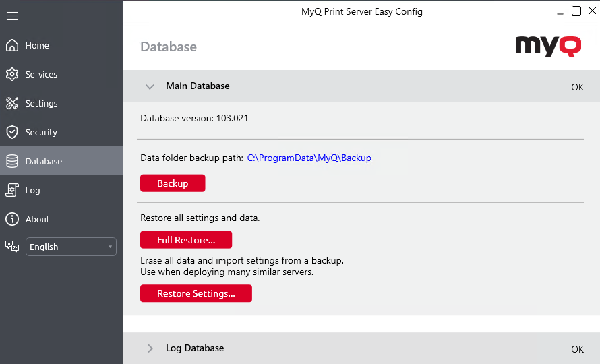Click 'Erase all data and import settings' text
The height and width of the screenshot is (364, 600).
pyautogui.click(x=242, y=261)
